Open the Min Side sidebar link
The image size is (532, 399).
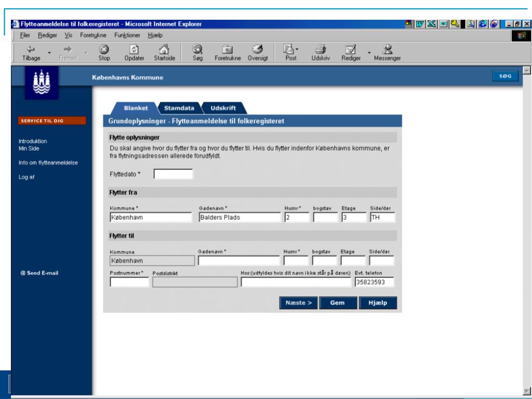pyautogui.click(x=29, y=149)
